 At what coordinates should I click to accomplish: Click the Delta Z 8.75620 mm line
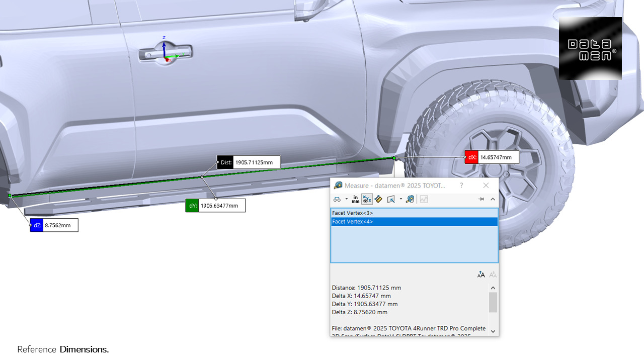[x=360, y=312]
